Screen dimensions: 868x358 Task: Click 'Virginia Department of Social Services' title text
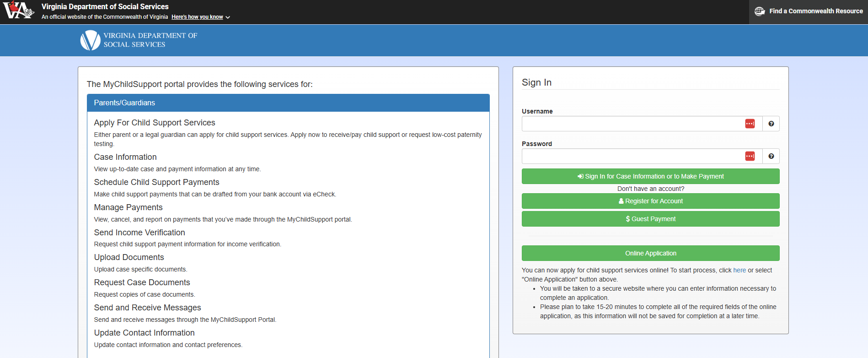tap(105, 7)
